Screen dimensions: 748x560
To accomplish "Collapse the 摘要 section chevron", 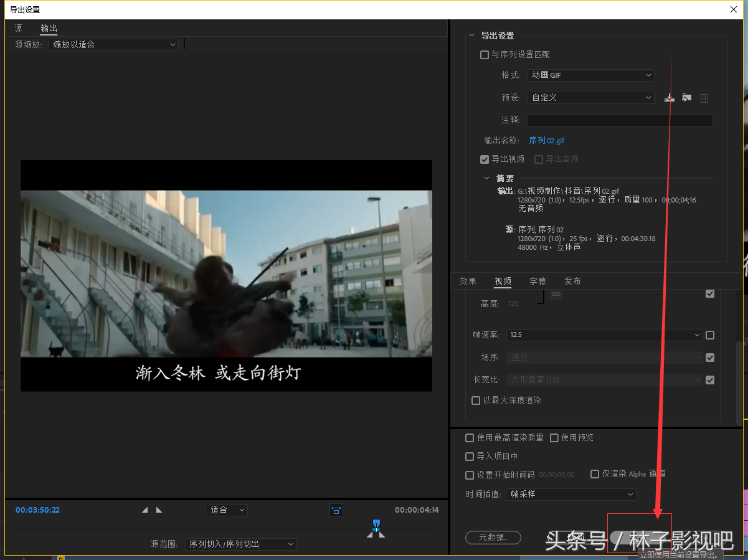I will tap(488, 178).
